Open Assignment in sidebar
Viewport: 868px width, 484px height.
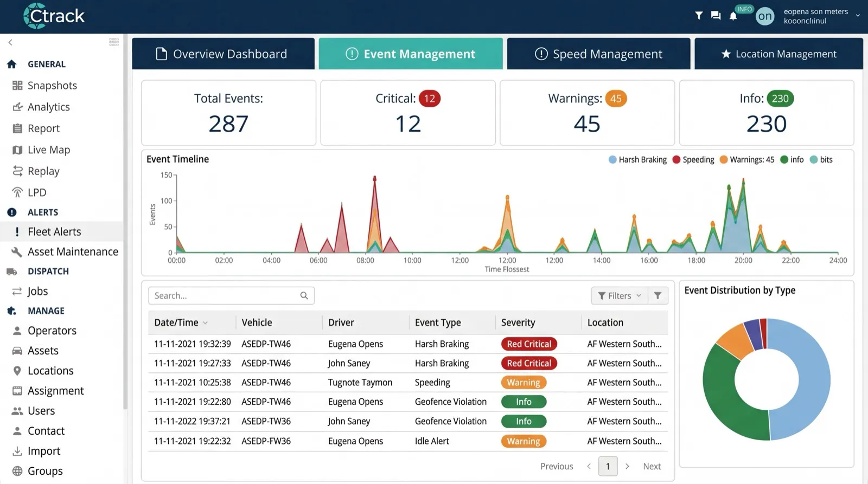point(56,391)
